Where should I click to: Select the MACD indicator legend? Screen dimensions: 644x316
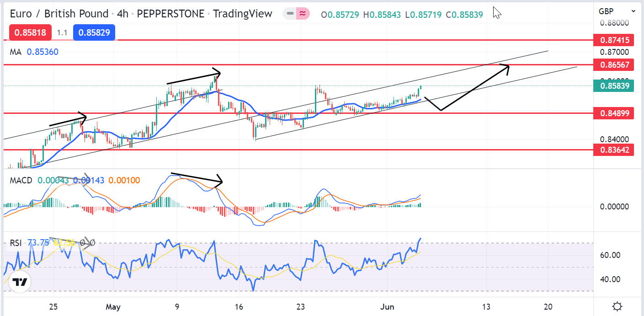tap(21, 180)
